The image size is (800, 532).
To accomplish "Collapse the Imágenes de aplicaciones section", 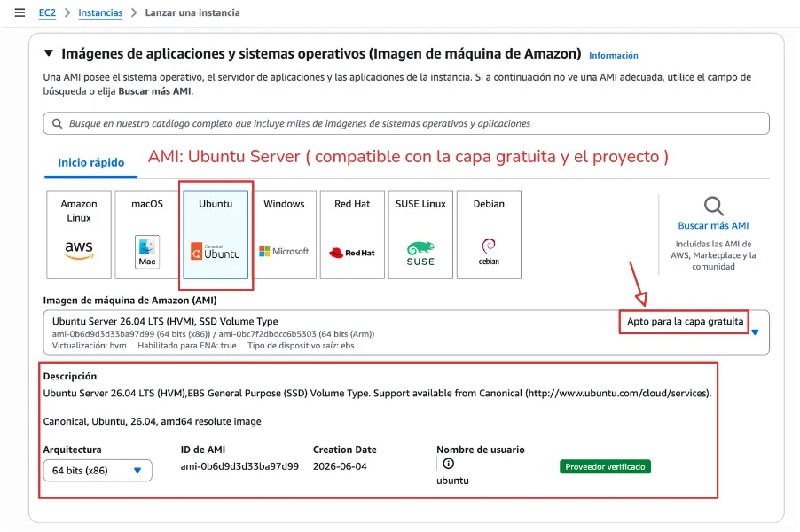I will (x=49, y=53).
